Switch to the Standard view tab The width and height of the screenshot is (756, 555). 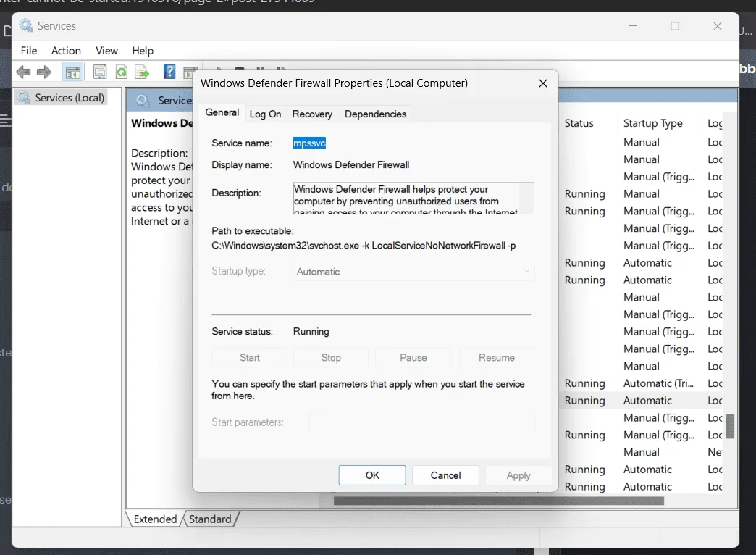(x=210, y=519)
